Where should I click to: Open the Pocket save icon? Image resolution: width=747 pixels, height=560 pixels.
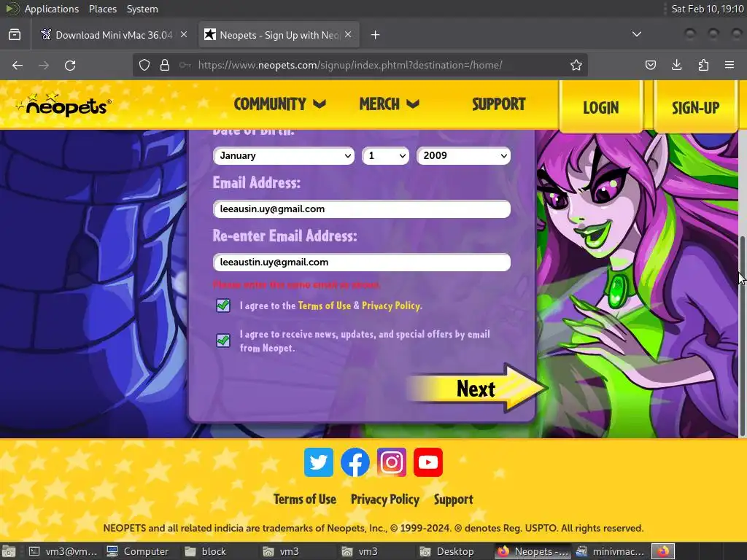coord(650,65)
